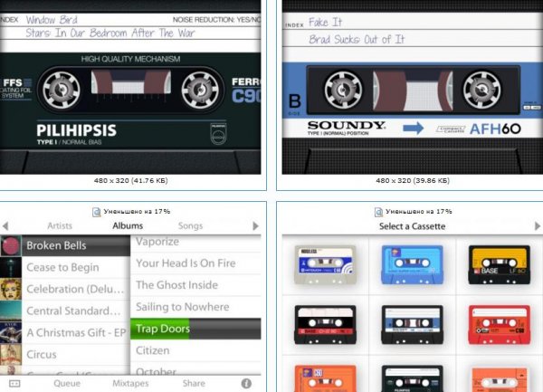Choose the orange C60 cassette in bottom row
543x392 pixels.
coord(325,378)
